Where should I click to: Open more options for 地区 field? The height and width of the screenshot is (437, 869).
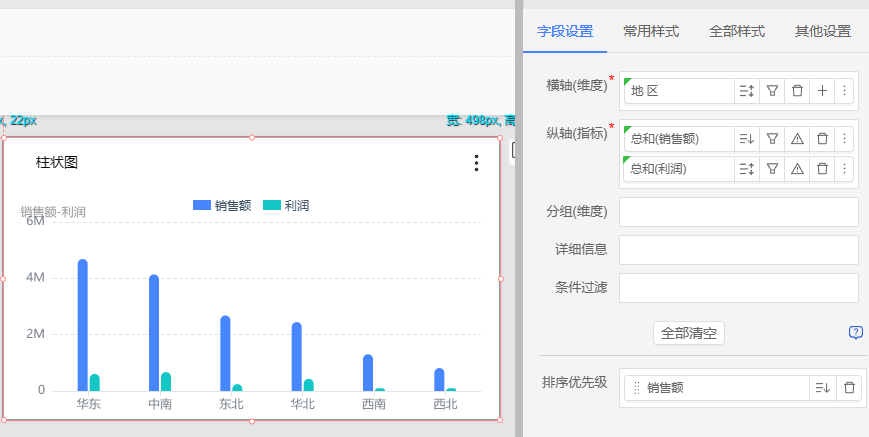click(x=844, y=91)
